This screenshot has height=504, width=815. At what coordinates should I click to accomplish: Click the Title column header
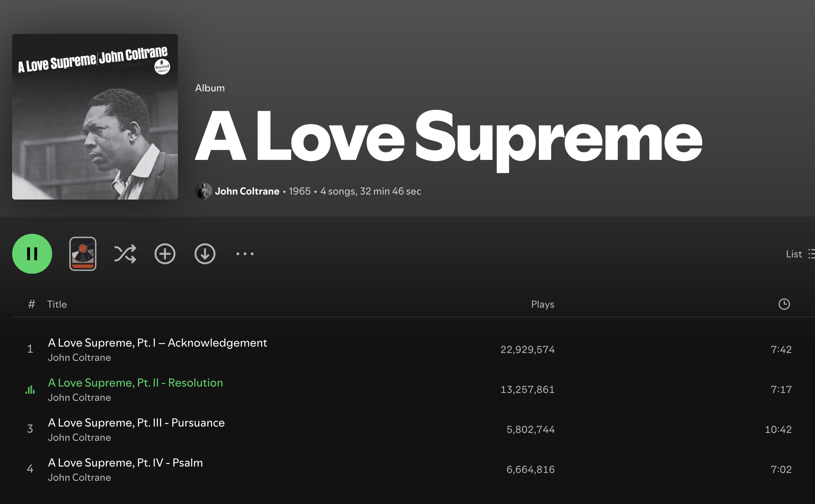click(x=57, y=304)
